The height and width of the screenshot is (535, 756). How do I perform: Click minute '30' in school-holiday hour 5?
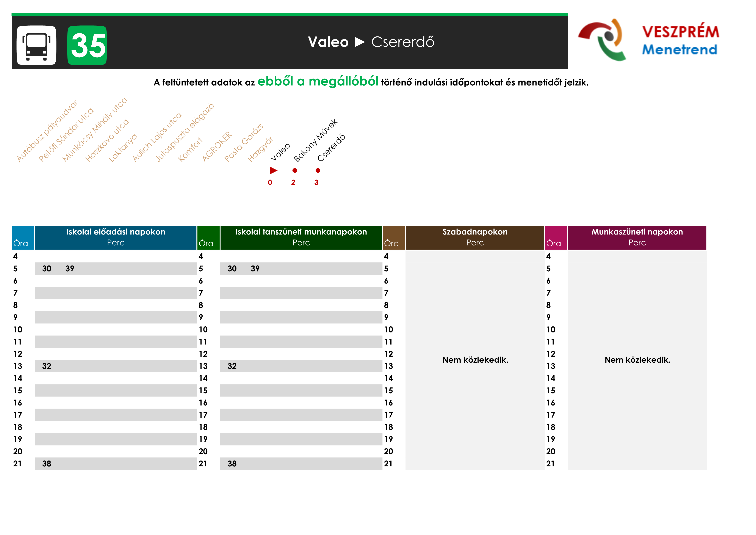point(232,269)
